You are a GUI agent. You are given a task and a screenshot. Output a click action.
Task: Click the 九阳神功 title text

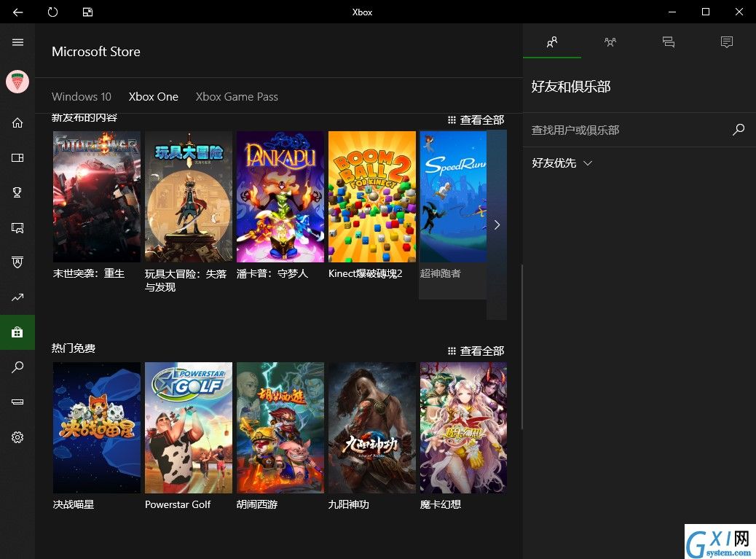pos(349,504)
